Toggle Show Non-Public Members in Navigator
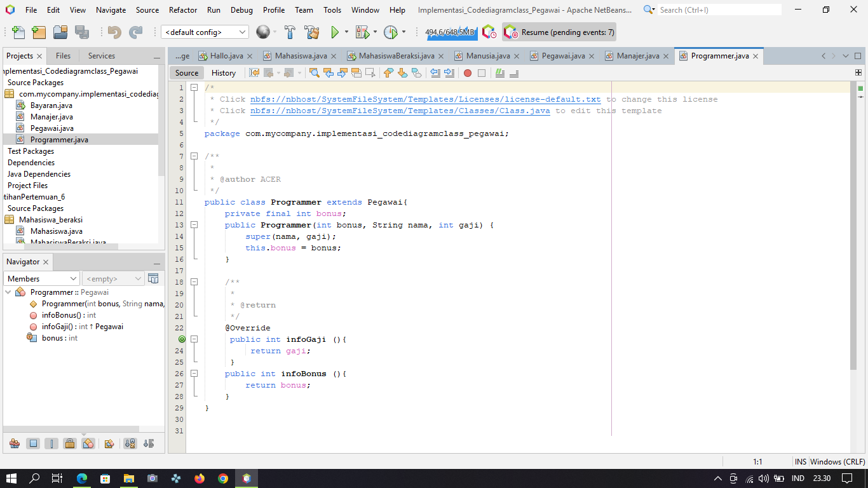Image resolution: width=868 pixels, height=488 pixels. tap(70, 443)
